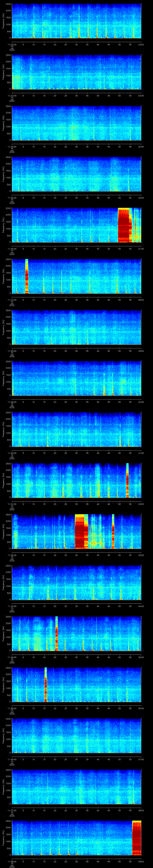Click the Frequency (Hz) axis label of the topmost spectrogram

[x=3, y=21]
